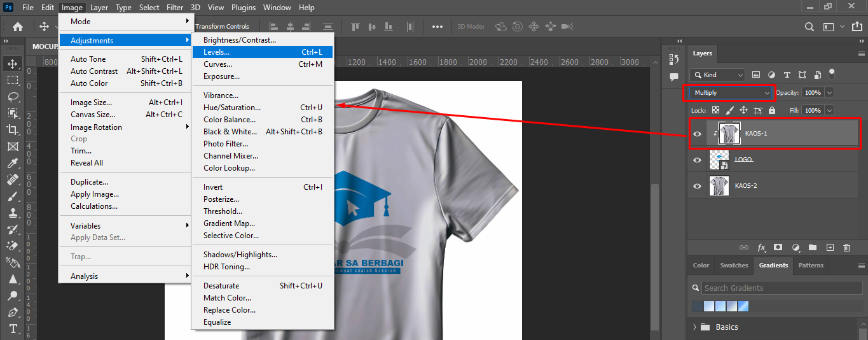Select the Dodge tool
This screenshot has height=340, width=868.
(x=13, y=295)
